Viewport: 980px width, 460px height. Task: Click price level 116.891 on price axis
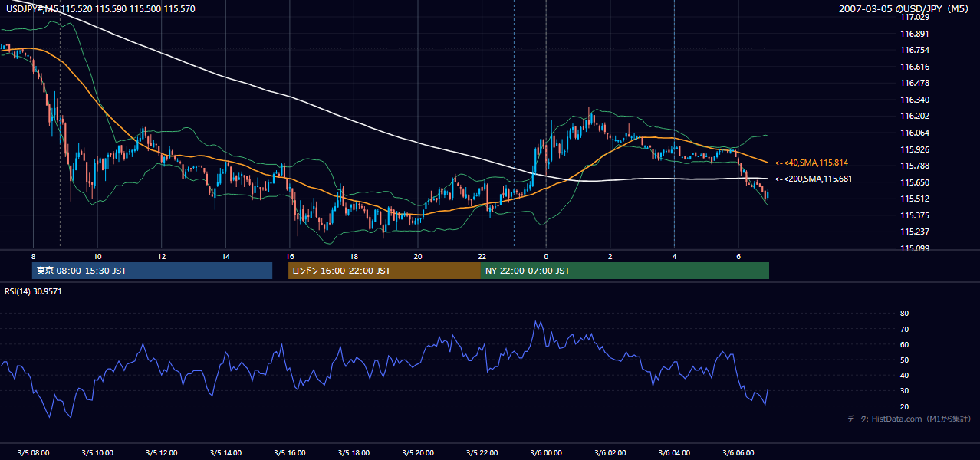(914, 34)
